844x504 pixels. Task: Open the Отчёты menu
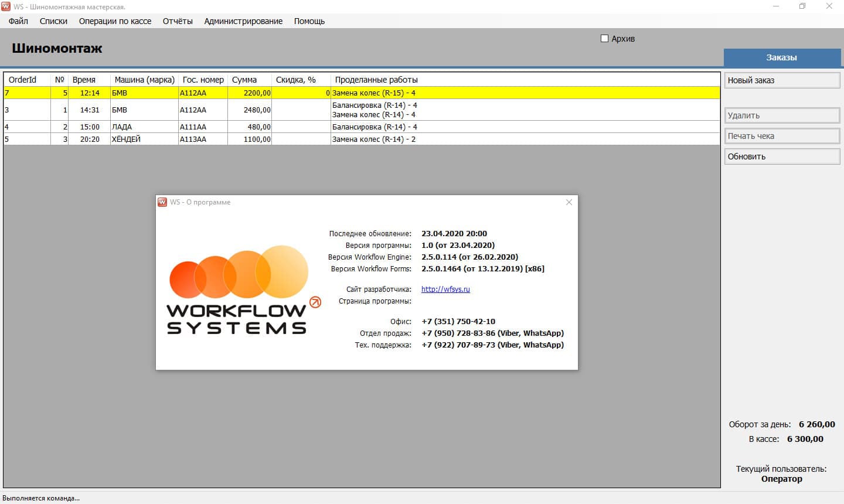tap(178, 21)
